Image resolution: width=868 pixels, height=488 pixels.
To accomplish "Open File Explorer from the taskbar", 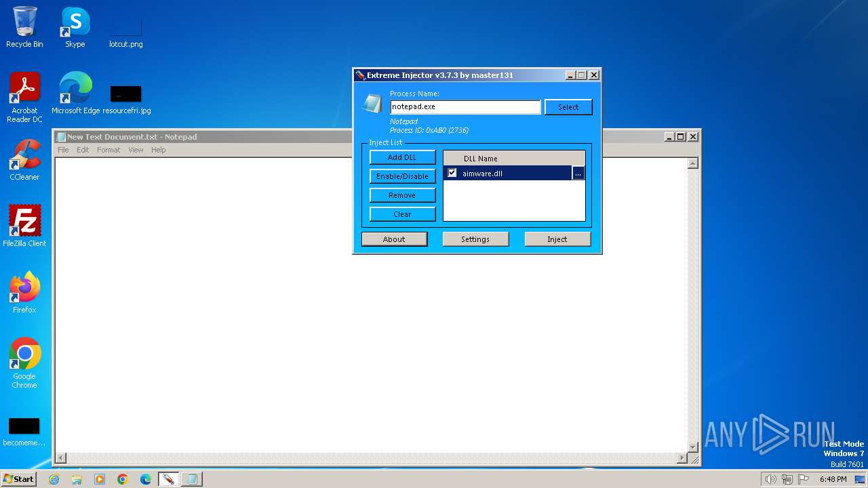I will (x=77, y=479).
